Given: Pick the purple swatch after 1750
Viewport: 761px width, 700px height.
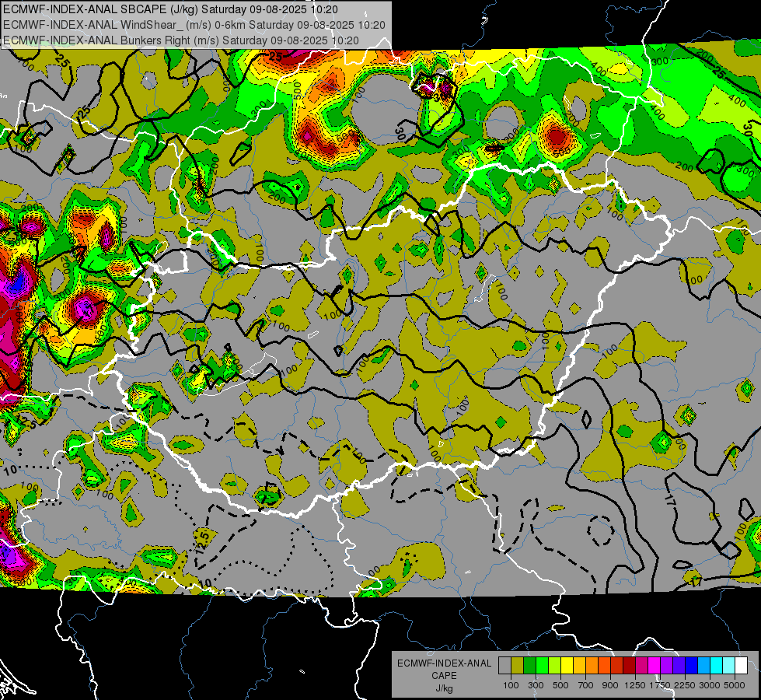Looking at the screenshot, I should (666, 665).
